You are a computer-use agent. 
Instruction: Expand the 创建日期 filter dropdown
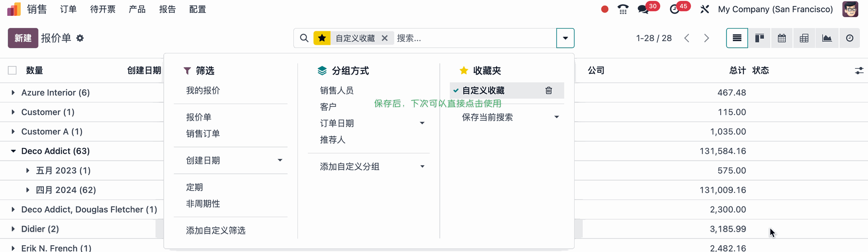coord(280,160)
